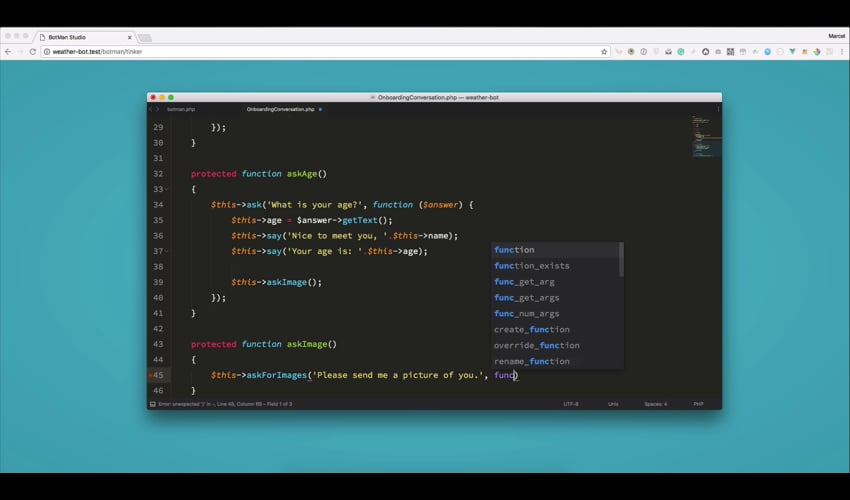
Task: Click the minimap code overview
Action: click(706, 137)
